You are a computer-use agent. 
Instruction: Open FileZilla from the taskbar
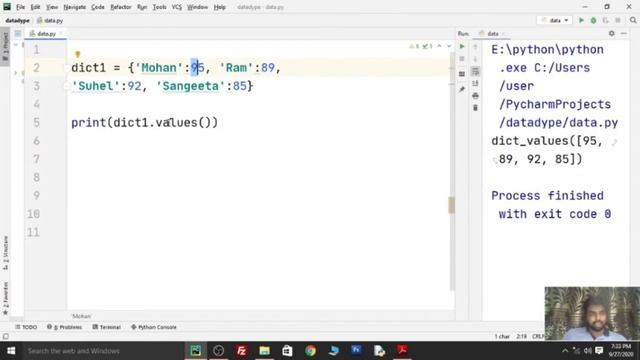pos(241,351)
